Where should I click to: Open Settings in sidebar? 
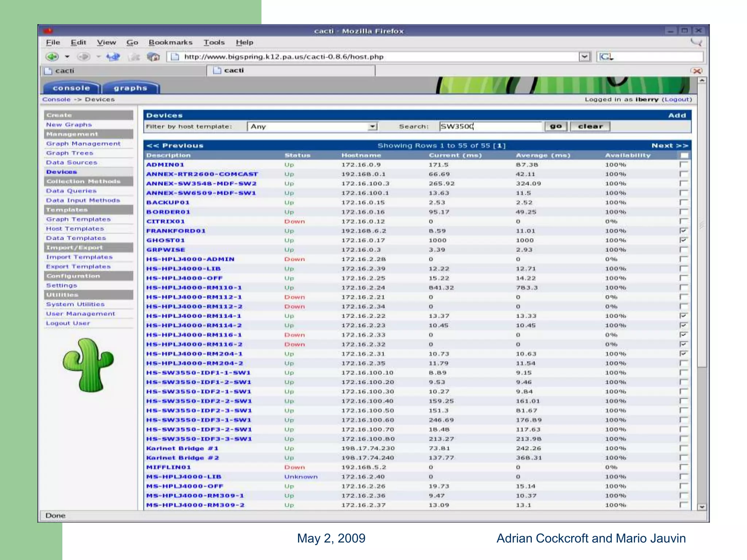point(62,285)
